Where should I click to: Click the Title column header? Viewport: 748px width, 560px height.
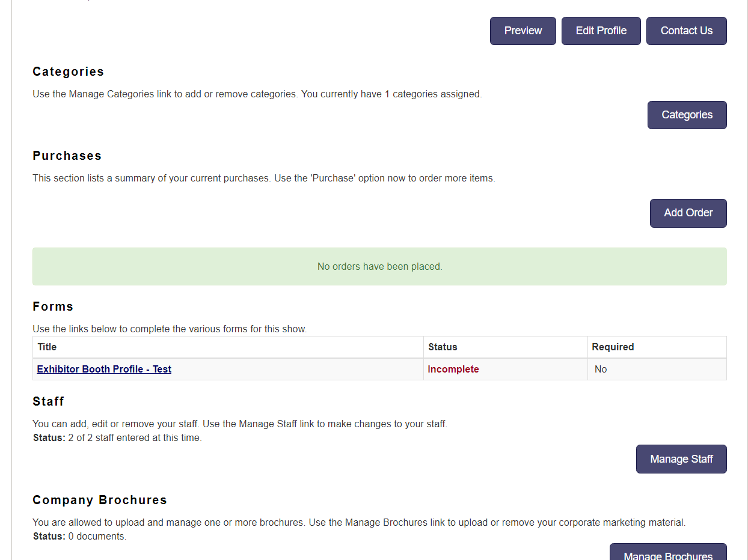[47, 347]
